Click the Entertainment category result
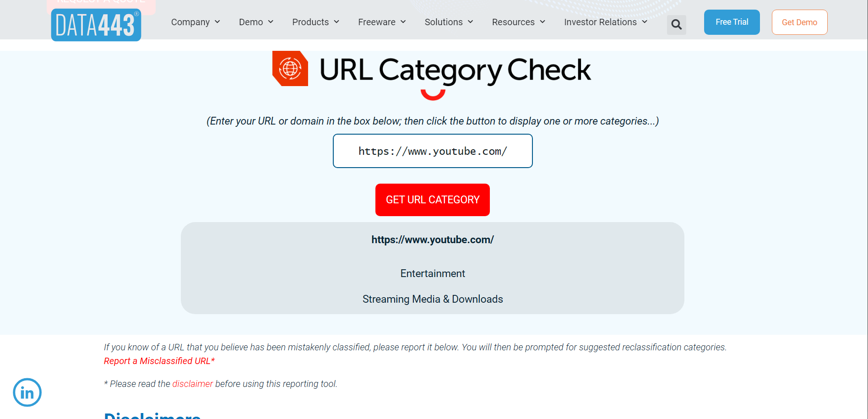The width and height of the screenshot is (868, 419). pyautogui.click(x=433, y=273)
